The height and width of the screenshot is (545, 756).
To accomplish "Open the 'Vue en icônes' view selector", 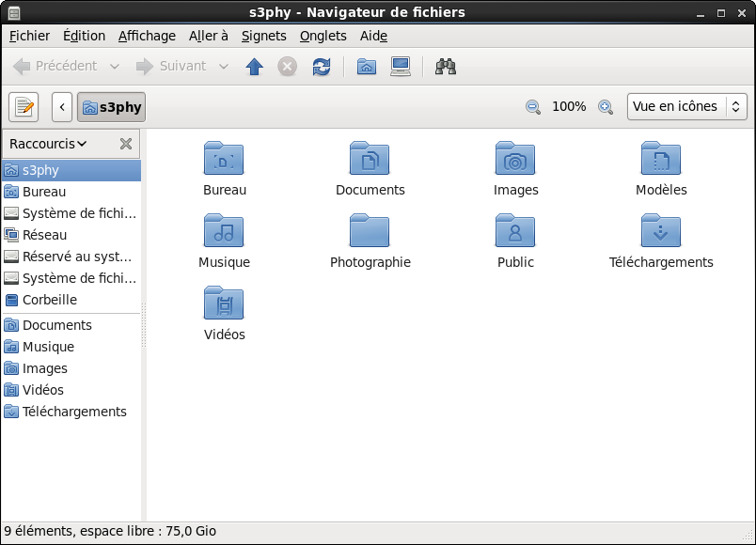I will (x=686, y=106).
